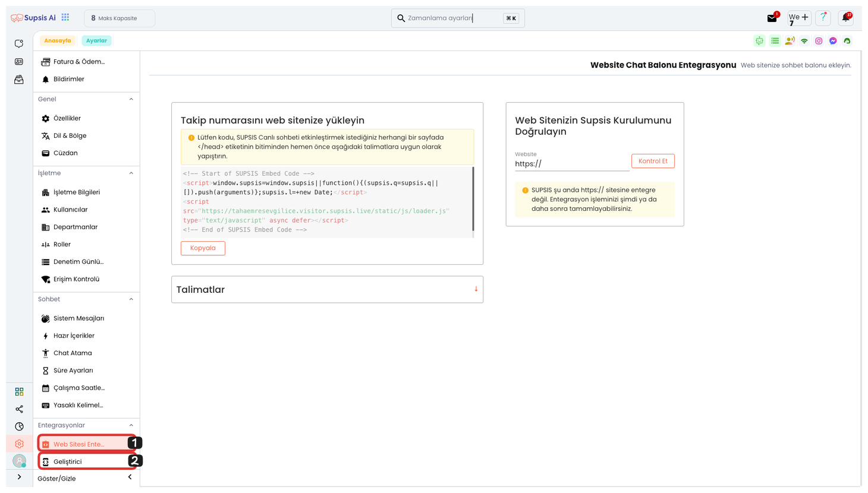Viewport: 868px width, 493px height.
Task: Open İşletme Bilgileri
Action: [86, 192]
